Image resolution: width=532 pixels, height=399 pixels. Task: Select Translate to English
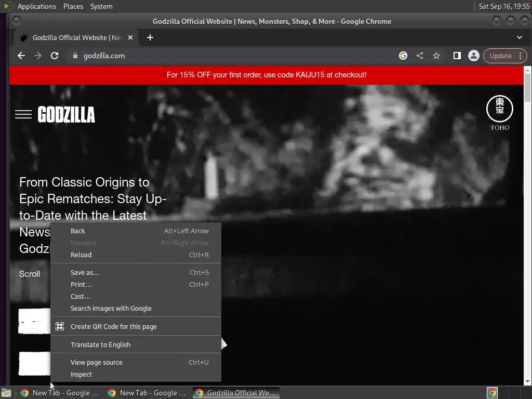point(136,345)
